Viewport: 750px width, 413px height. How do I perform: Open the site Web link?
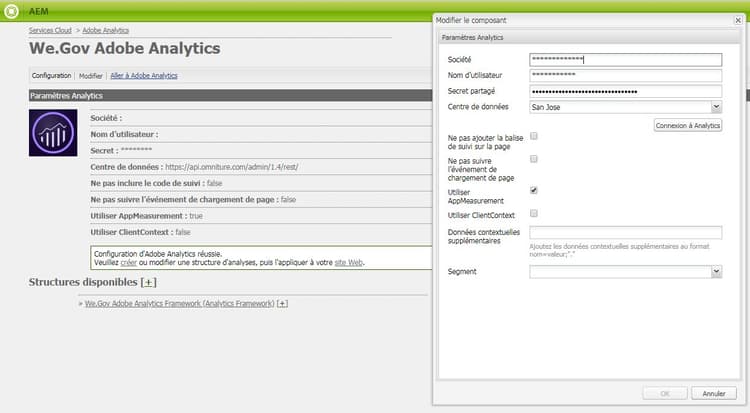[x=349, y=262]
